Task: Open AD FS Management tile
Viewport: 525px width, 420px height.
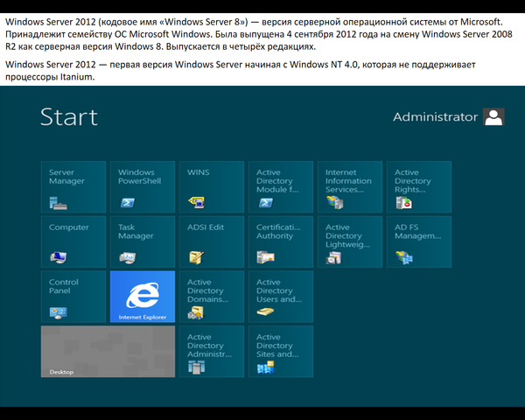Action: tap(418, 242)
